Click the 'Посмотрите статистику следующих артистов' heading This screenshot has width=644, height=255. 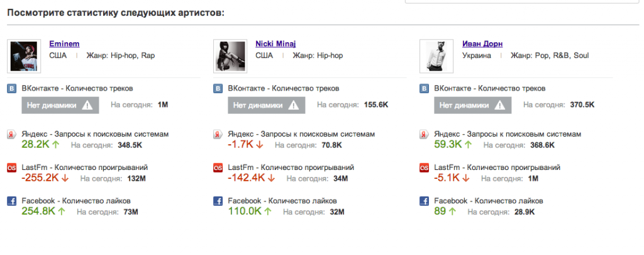[116, 13]
